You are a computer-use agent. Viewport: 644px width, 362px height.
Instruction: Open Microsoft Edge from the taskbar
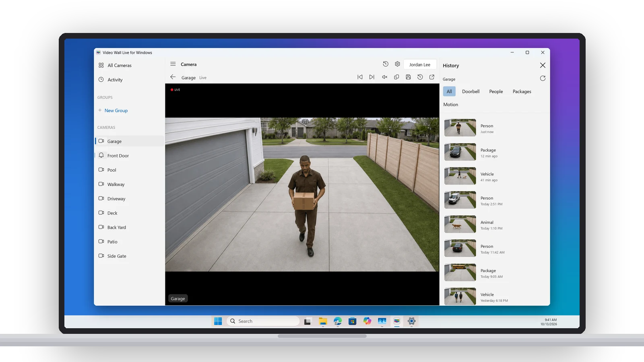(338, 321)
